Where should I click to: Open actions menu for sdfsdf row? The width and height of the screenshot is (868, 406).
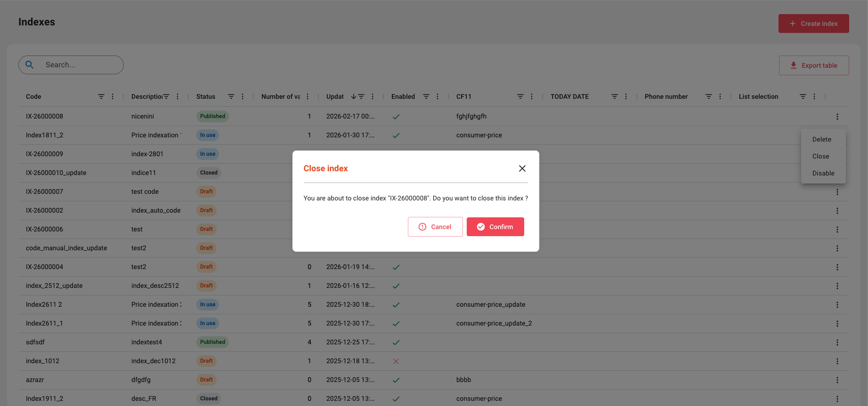point(837,342)
